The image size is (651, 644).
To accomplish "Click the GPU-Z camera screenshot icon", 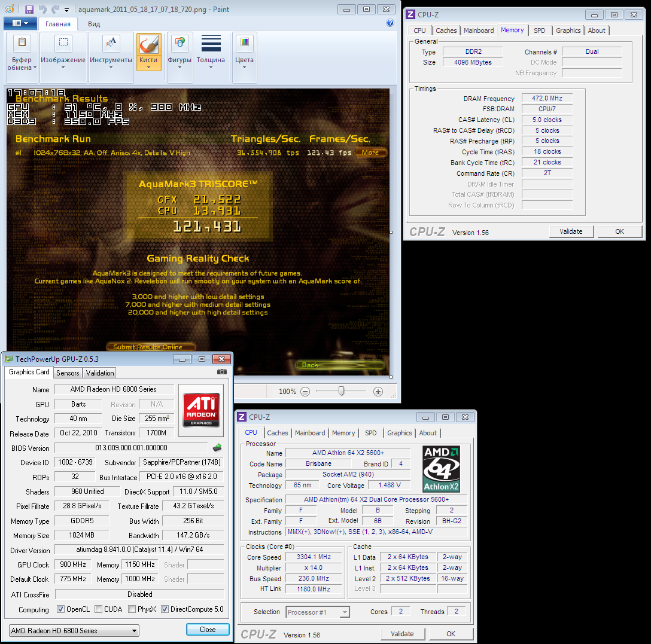I will pyautogui.click(x=222, y=372).
